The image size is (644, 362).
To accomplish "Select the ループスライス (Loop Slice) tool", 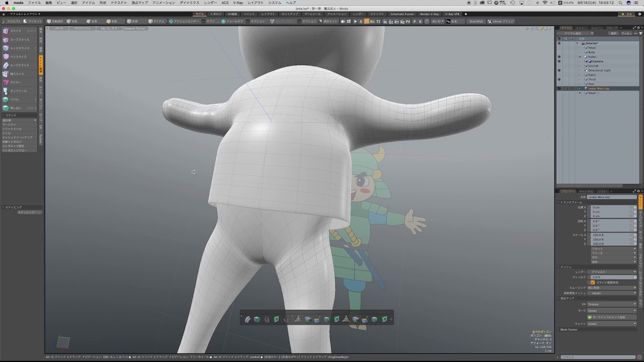I will [20, 65].
